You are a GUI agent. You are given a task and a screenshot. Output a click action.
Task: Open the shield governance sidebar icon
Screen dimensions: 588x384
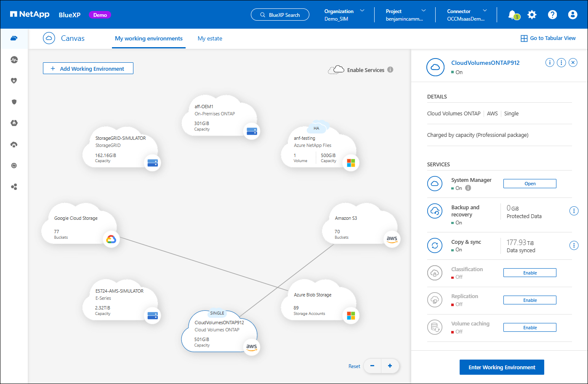pyautogui.click(x=14, y=102)
